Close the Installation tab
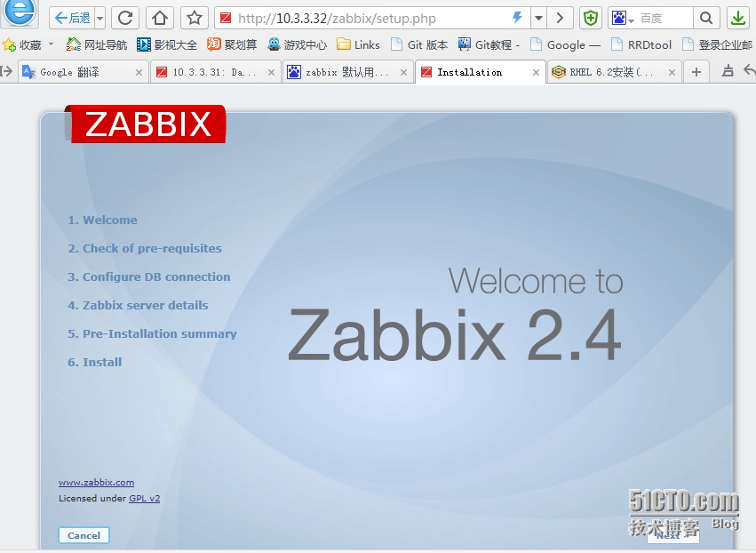The image size is (756, 553). (537, 72)
